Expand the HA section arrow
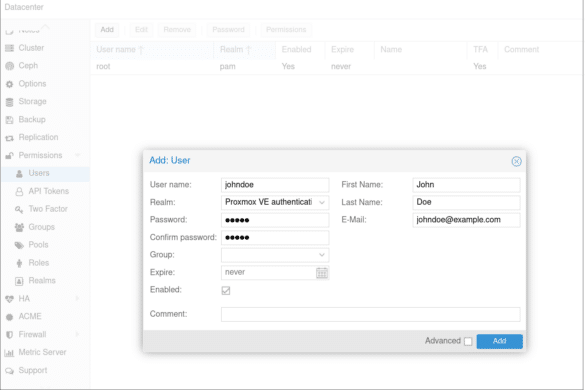585x390 pixels. [x=78, y=298]
